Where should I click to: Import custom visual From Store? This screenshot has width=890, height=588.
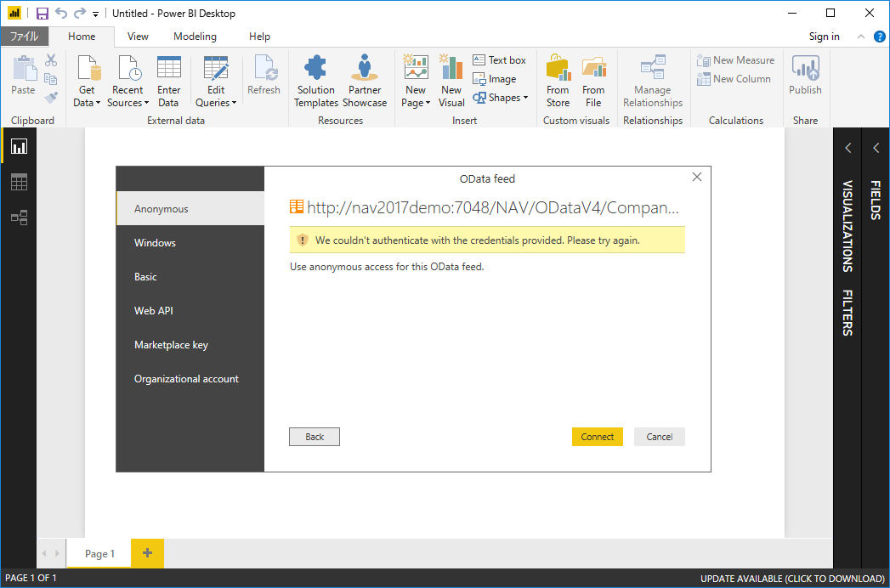(558, 82)
